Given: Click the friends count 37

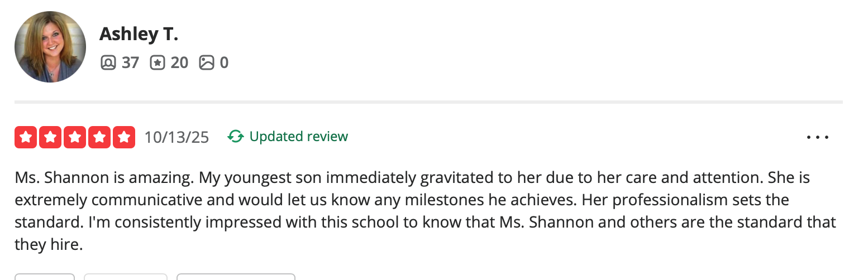Looking at the screenshot, I should click(x=130, y=62).
